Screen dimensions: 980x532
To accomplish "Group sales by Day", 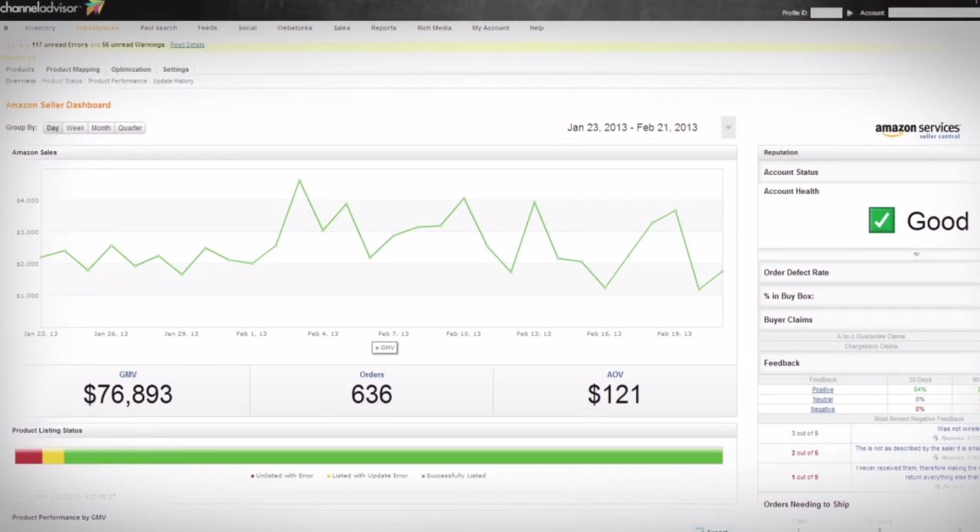I will (53, 128).
